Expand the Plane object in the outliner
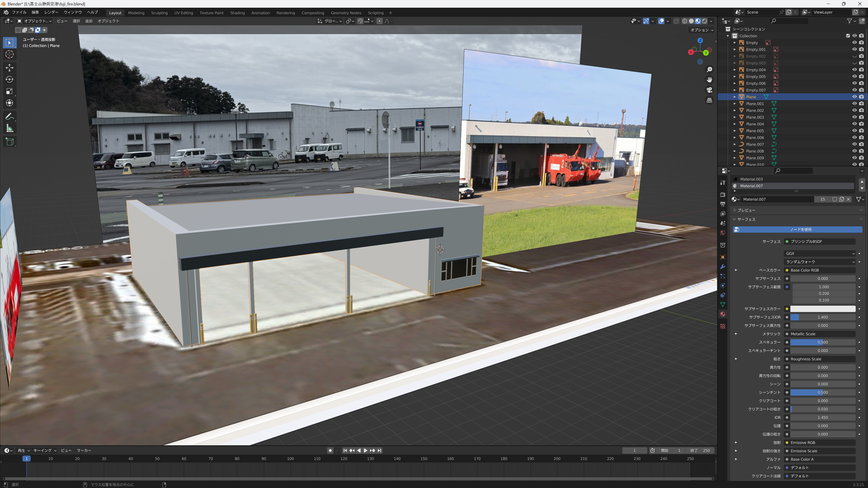Image resolution: width=868 pixels, height=488 pixels. point(735,97)
